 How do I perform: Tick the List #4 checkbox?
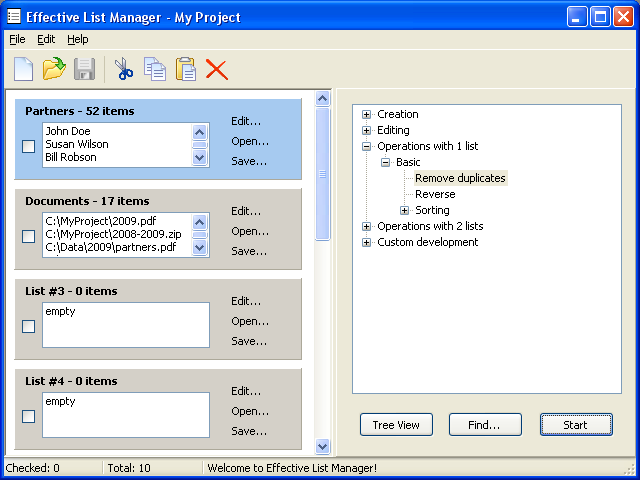point(28,416)
